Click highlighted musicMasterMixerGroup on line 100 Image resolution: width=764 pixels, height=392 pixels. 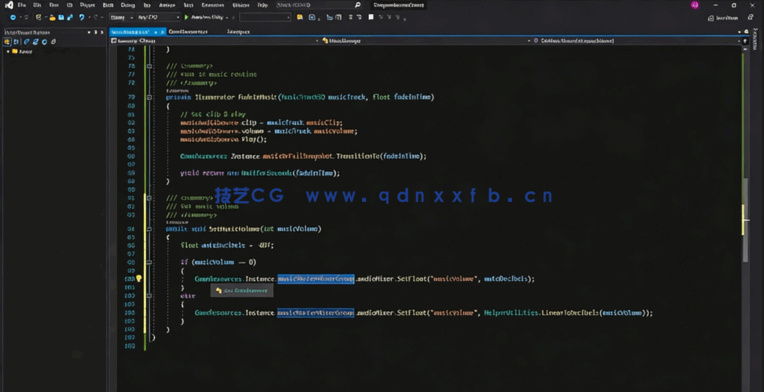point(316,279)
